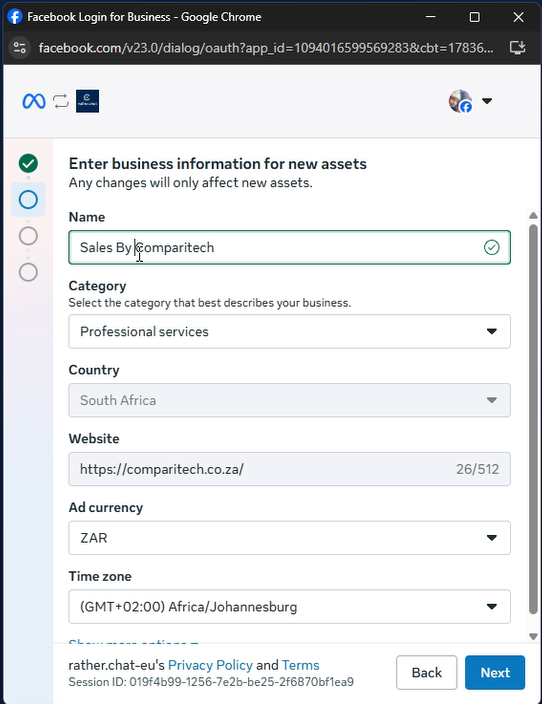Open rather.chat-eu's Privacy Policy link
542x704 pixels.
210,665
